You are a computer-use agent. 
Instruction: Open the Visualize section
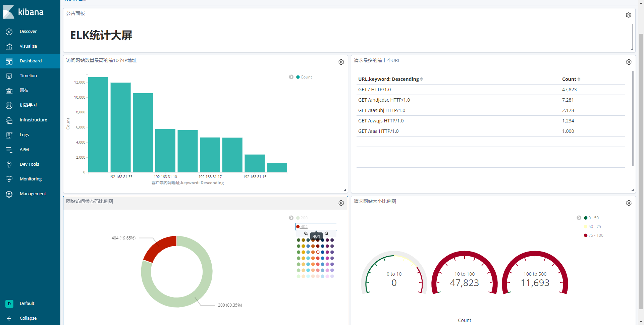point(28,46)
